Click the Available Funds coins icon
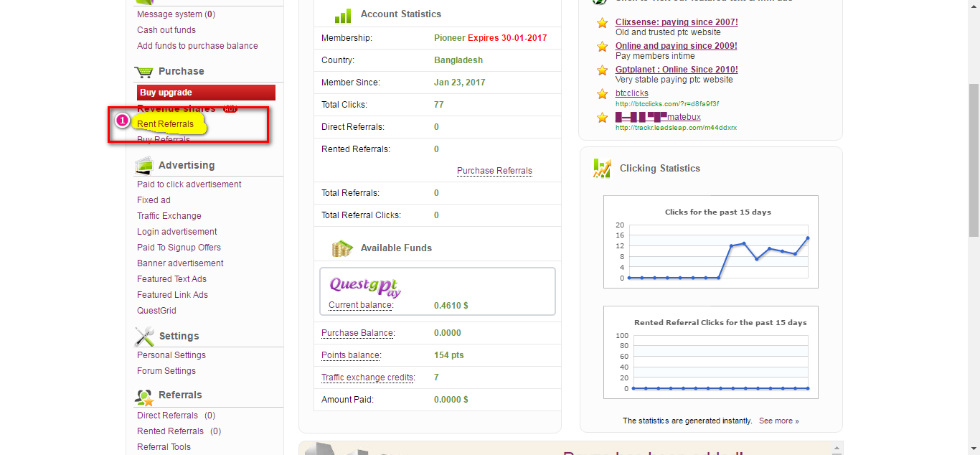The width and height of the screenshot is (980, 455). pyautogui.click(x=342, y=248)
